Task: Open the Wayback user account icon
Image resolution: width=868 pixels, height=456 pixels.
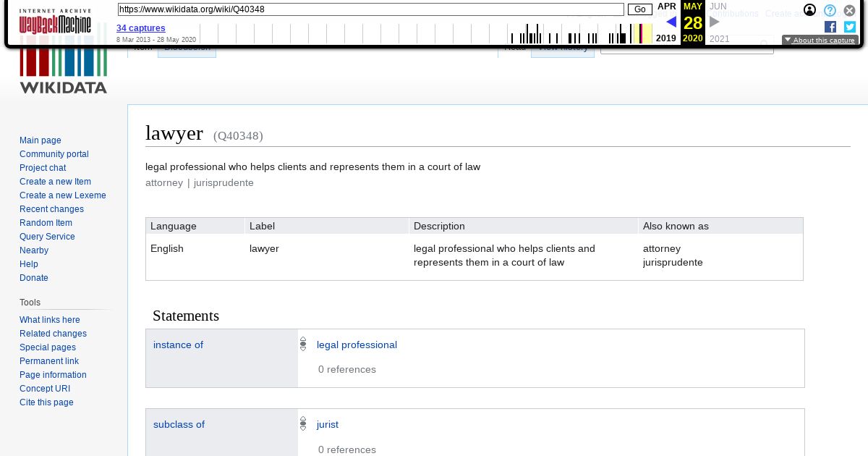Action: coord(810,10)
